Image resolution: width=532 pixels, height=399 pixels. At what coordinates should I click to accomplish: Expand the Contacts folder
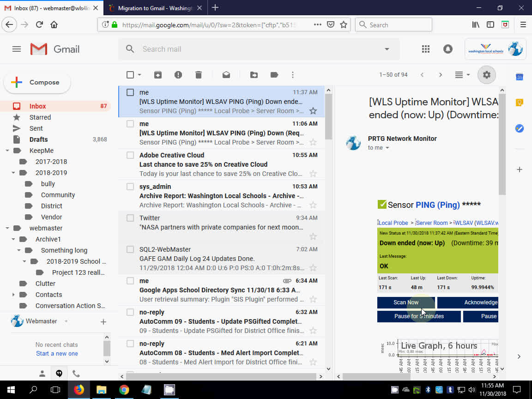pos(12,294)
